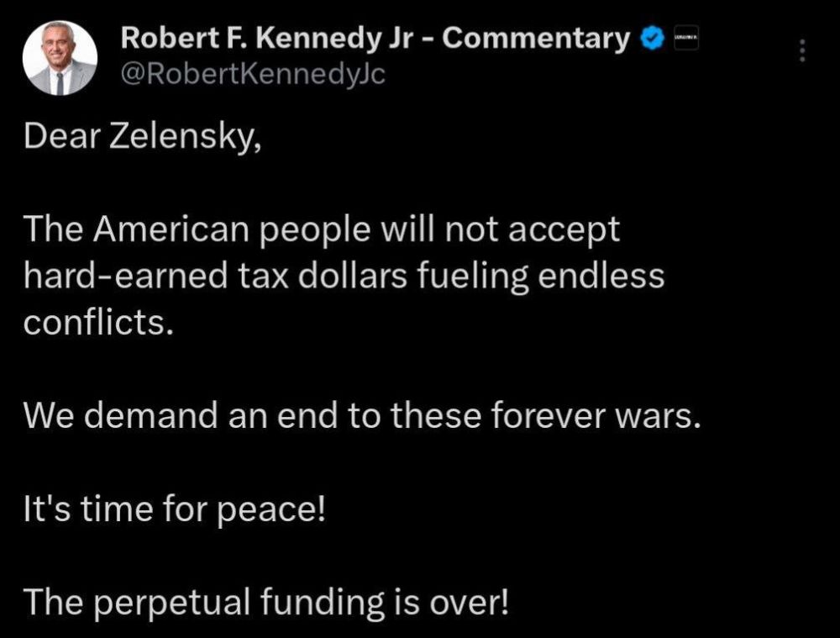Click Robert F. Kennedy Jr's profile picture
This screenshot has height=638, width=840.
pyautogui.click(x=57, y=58)
